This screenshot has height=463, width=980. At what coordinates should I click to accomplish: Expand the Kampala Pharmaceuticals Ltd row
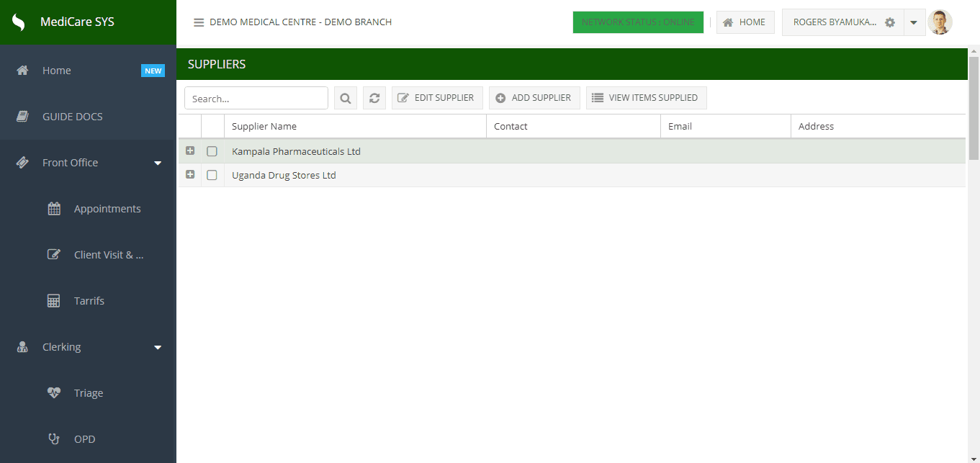190,151
